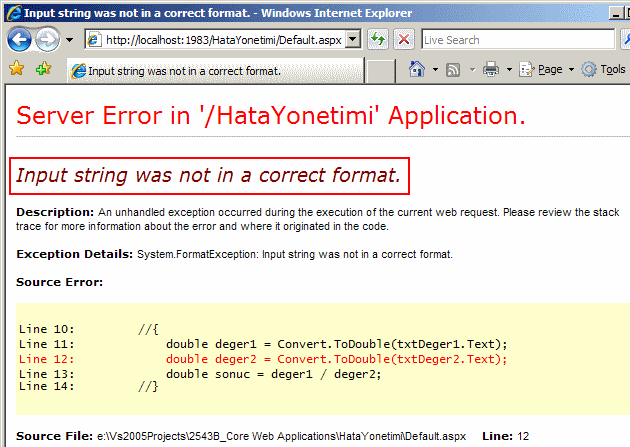Screen dimensions: 630x447
Task: Click the Print icon
Action: tap(491, 69)
